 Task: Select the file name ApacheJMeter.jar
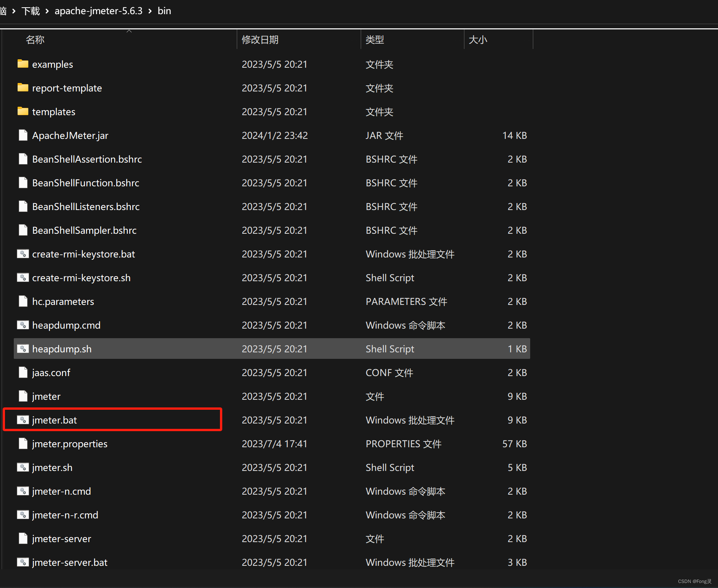70,135
